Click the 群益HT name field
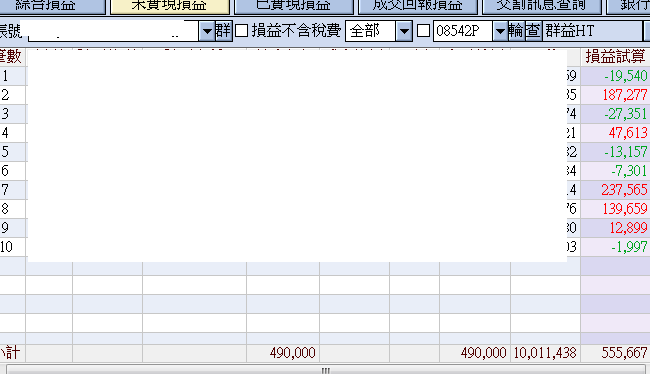The image size is (650, 374). coord(592,31)
